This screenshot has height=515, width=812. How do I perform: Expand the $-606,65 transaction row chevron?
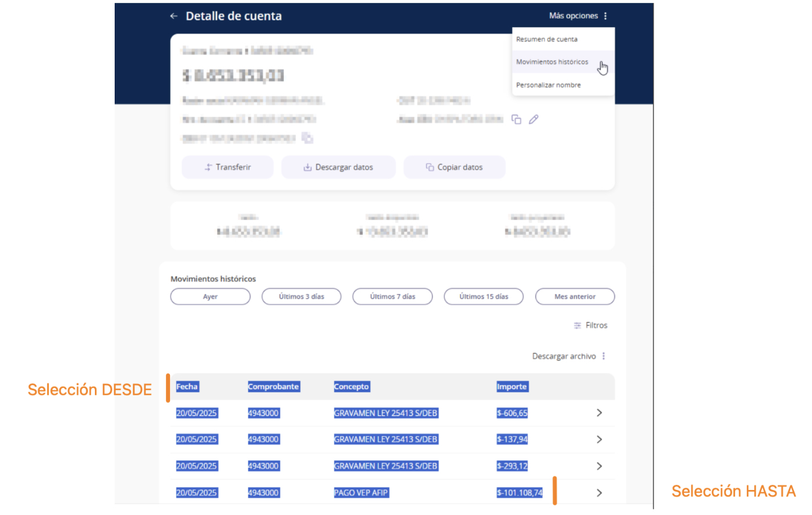coord(599,413)
